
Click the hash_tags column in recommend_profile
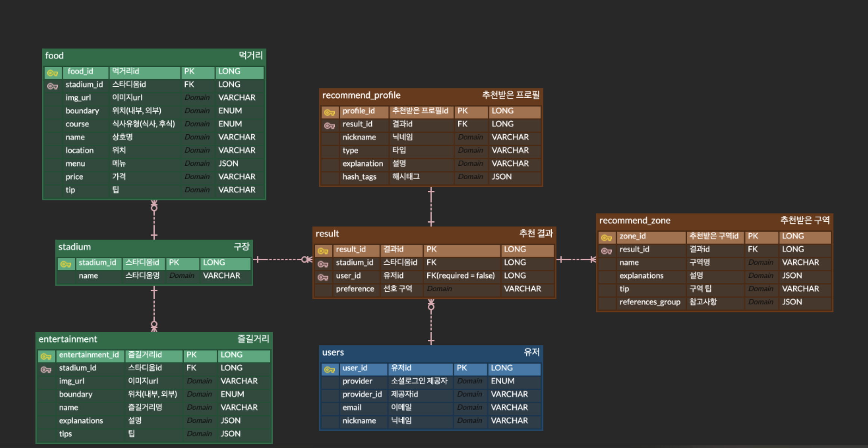coord(359,177)
